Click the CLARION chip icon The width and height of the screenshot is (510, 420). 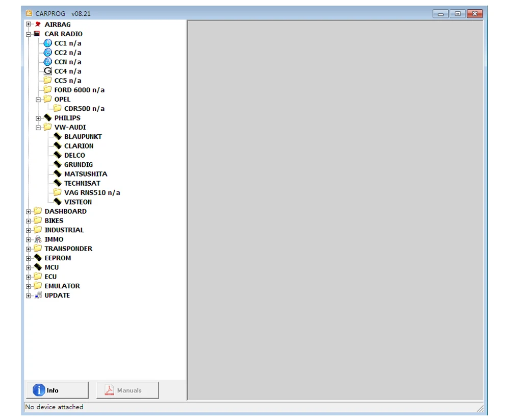point(58,146)
